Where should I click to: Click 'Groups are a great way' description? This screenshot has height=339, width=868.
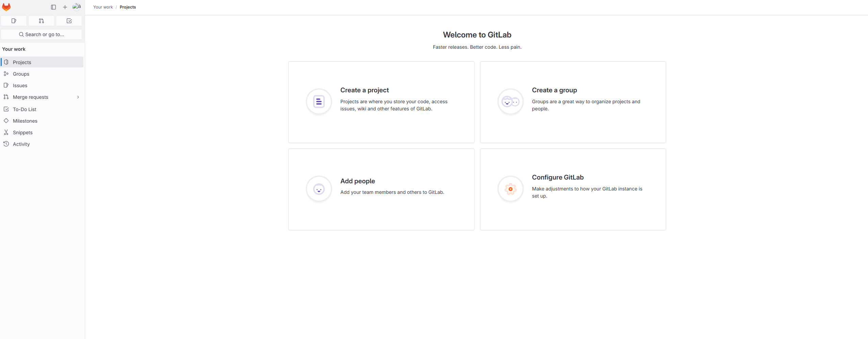(586, 105)
